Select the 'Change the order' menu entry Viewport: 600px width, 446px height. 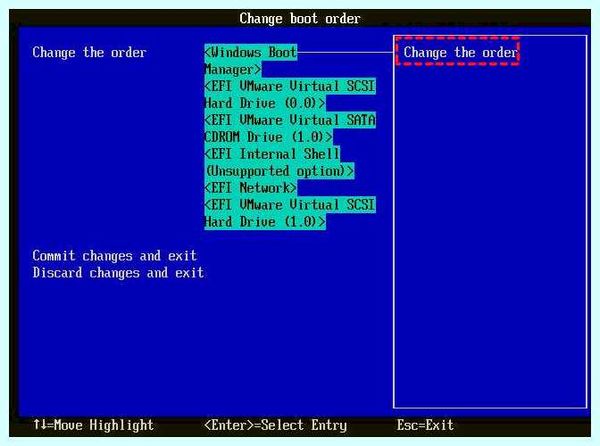89,52
